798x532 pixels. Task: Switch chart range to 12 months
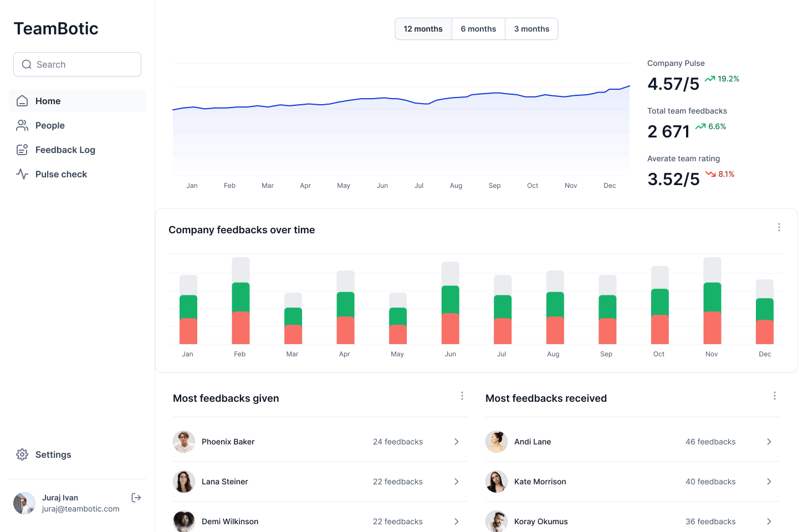pyautogui.click(x=423, y=29)
